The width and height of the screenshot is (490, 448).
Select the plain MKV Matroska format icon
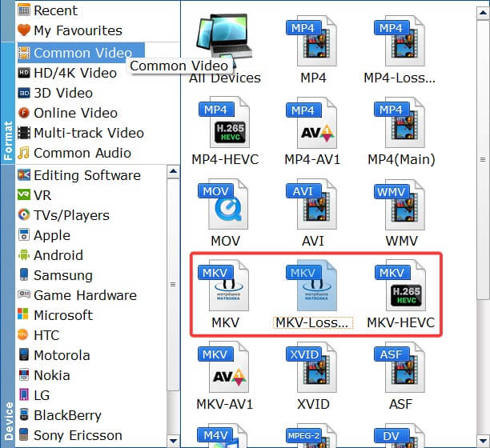[x=224, y=286]
